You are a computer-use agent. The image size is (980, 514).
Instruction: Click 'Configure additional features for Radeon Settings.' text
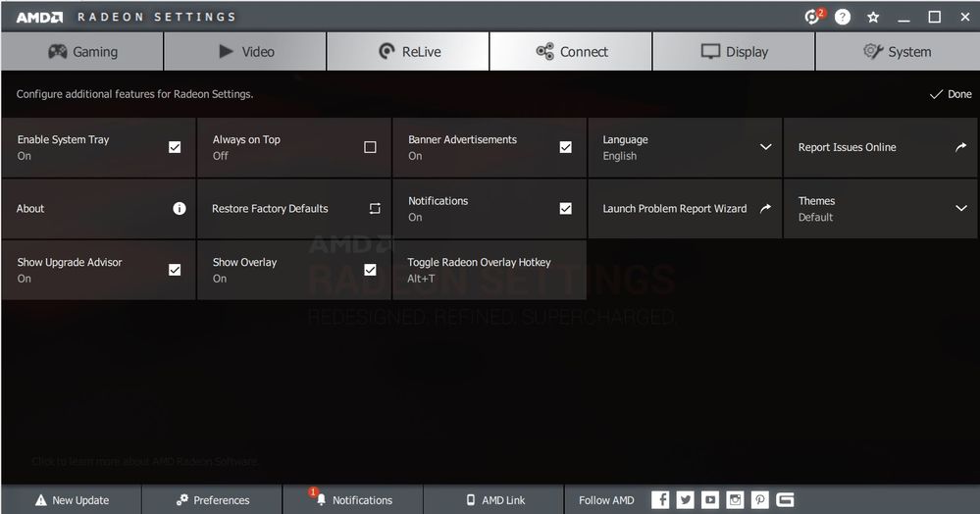tap(134, 94)
